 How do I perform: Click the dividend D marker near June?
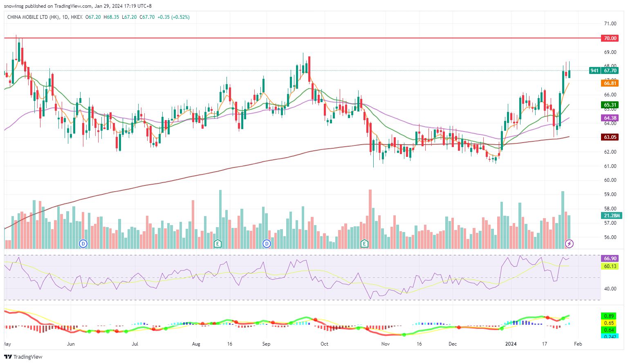point(83,244)
